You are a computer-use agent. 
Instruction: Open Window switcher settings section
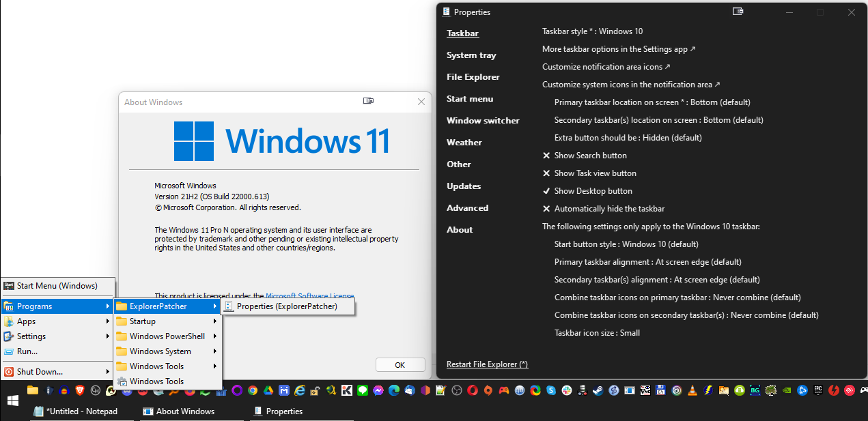(x=483, y=121)
